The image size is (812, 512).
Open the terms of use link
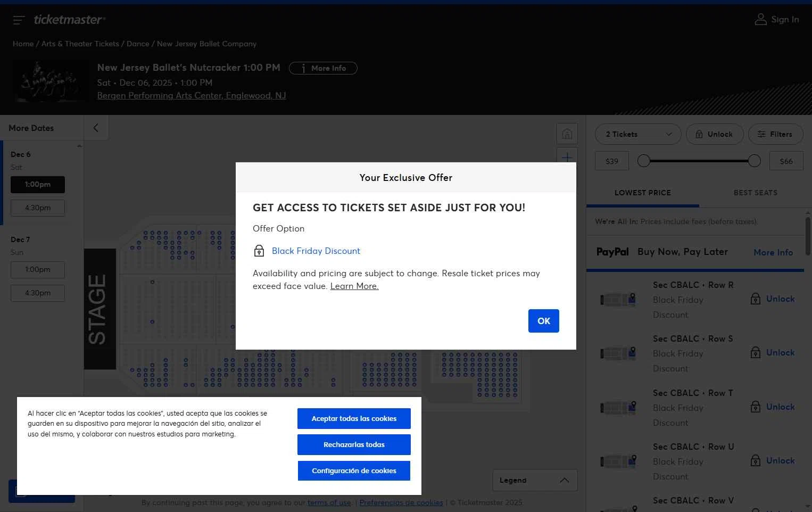[x=329, y=502]
